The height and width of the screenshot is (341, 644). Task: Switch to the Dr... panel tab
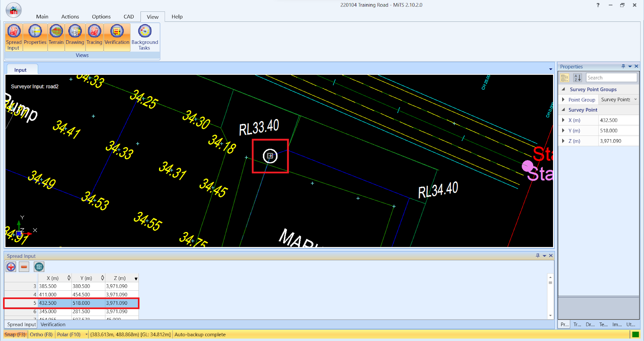click(590, 325)
